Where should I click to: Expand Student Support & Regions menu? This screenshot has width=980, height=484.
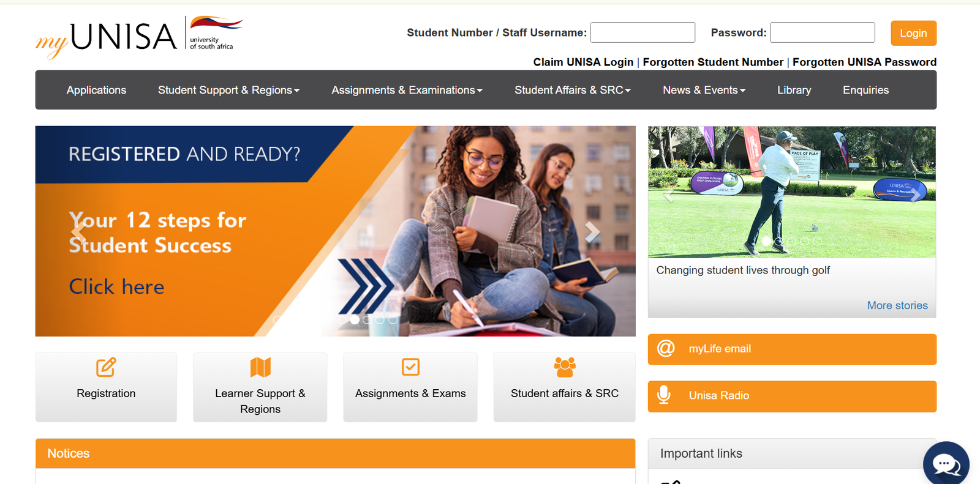click(228, 90)
